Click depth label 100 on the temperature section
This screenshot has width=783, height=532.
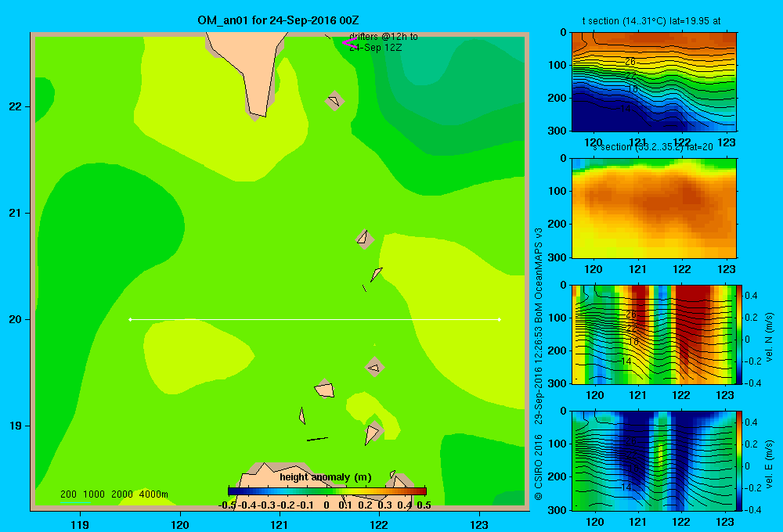(x=556, y=65)
